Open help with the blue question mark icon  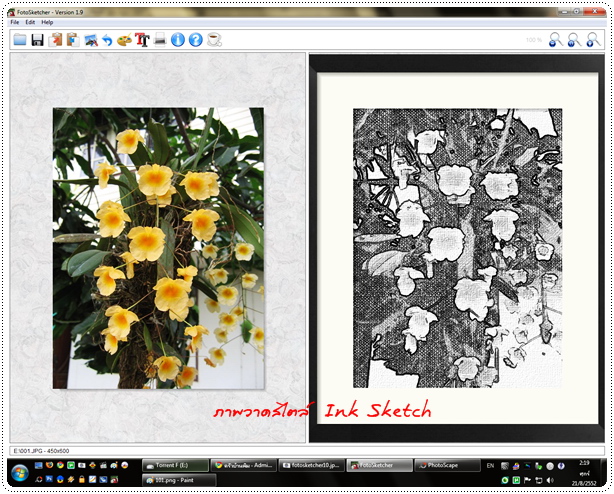[x=196, y=40]
